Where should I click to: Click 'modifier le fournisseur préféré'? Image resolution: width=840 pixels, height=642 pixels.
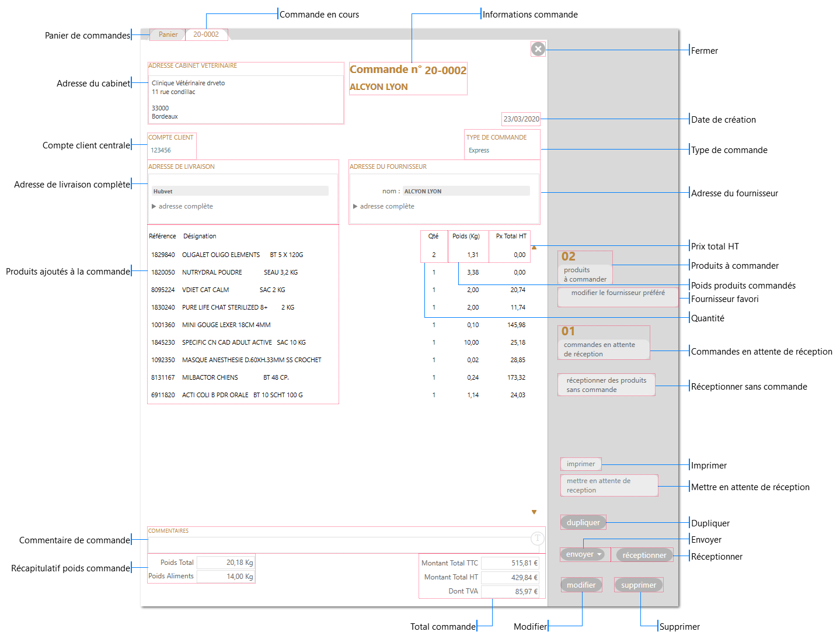tap(618, 296)
